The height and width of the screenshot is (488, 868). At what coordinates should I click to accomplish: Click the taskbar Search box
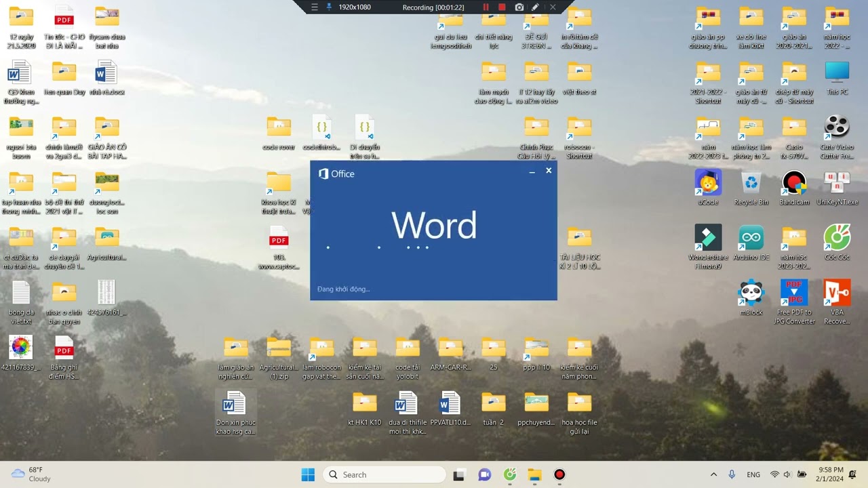(x=384, y=474)
